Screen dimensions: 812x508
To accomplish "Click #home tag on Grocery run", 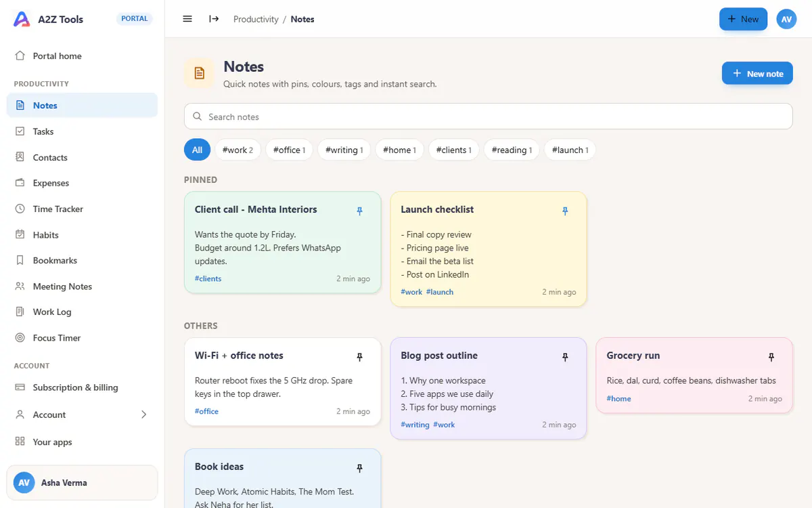I will click(618, 398).
